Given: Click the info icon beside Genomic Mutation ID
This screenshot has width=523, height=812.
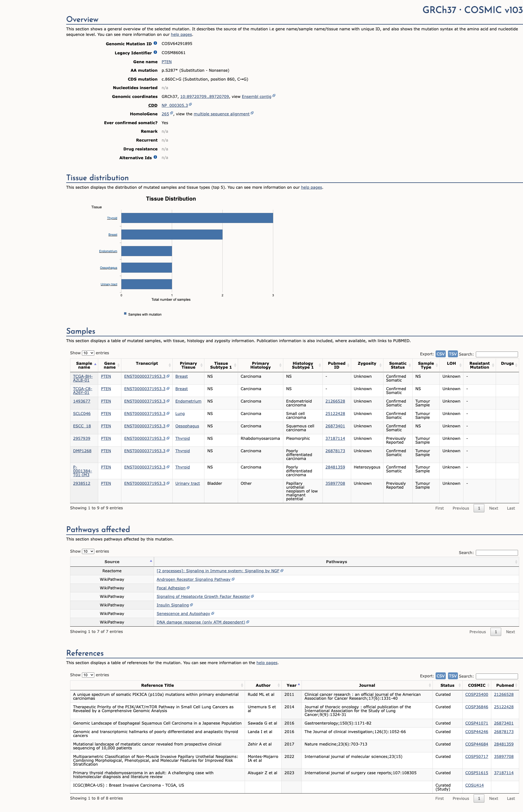Looking at the screenshot, I should [155, 43].
